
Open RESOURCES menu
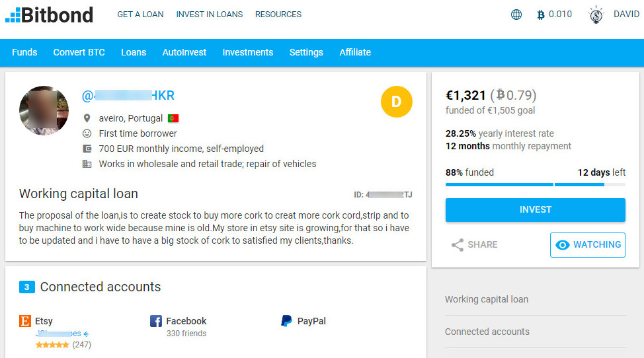click(278, 15)
